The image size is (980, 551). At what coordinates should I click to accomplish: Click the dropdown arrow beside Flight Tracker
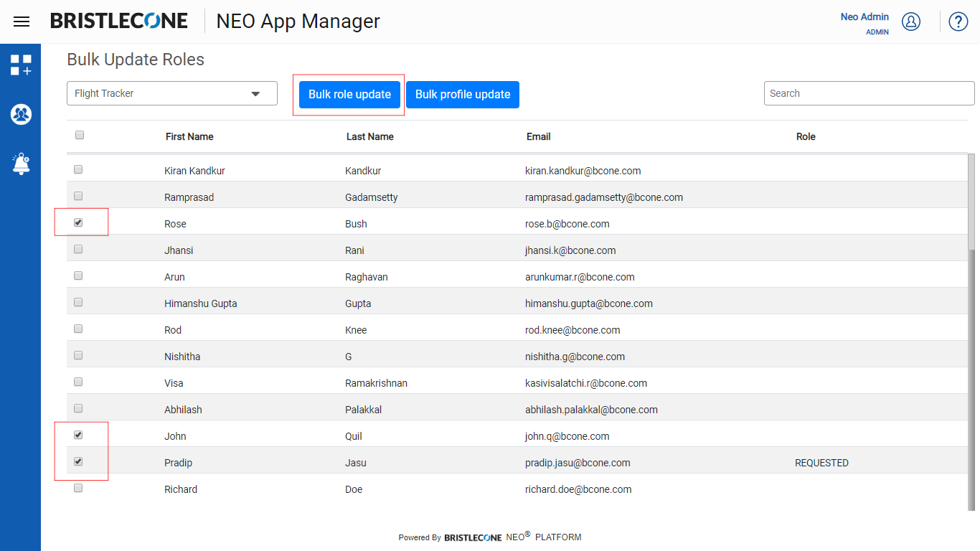click(255, 94)
